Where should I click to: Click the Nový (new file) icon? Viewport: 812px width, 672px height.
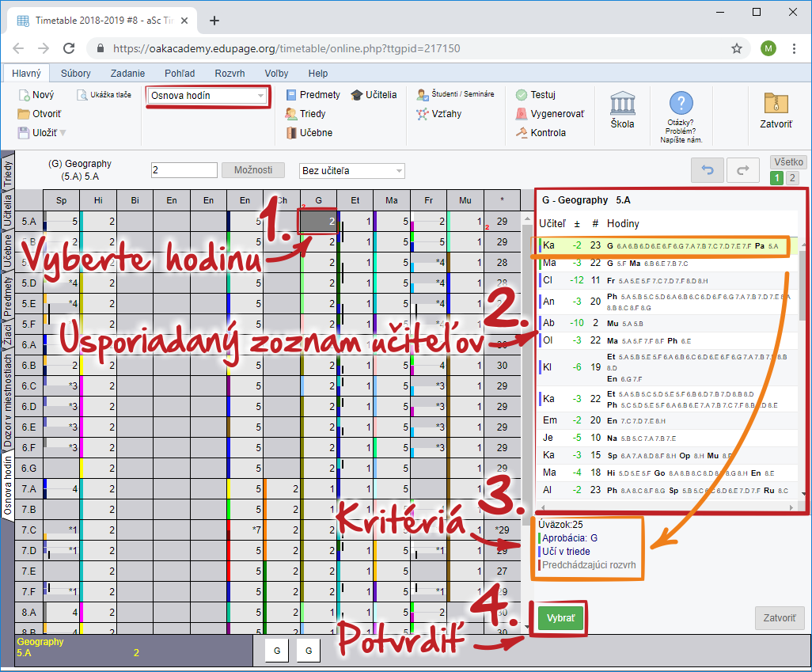pos(24,95)
